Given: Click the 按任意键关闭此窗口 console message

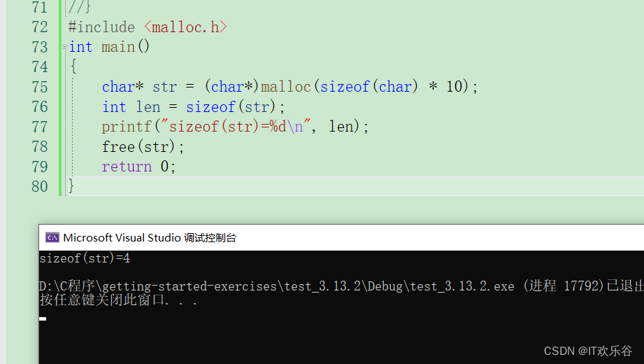Looking at the screenshot, I should coord(118,300).
